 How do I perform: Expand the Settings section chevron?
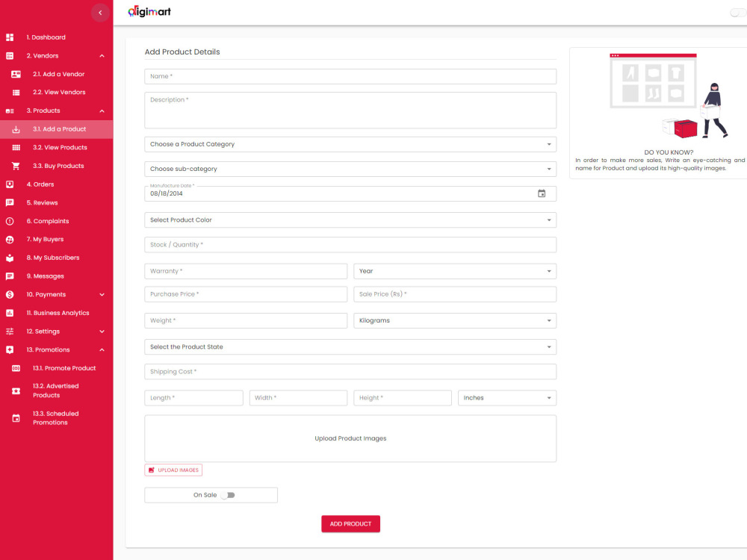102,332
